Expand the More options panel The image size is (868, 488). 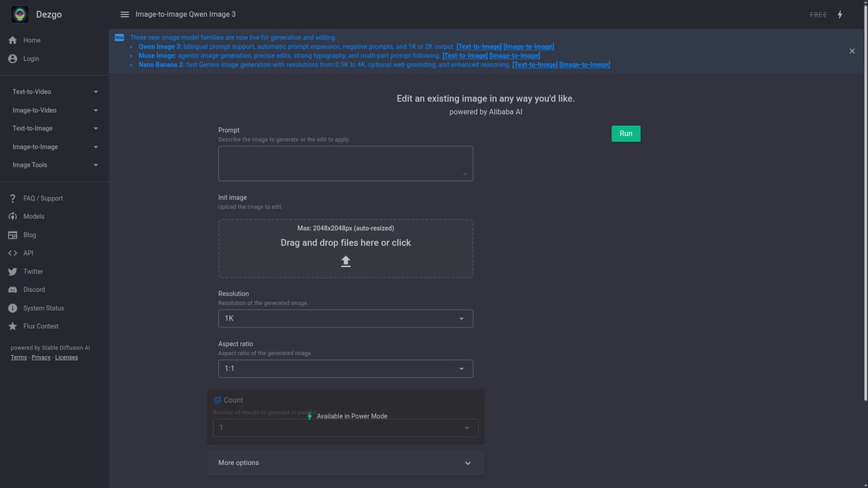click(346, 463)
